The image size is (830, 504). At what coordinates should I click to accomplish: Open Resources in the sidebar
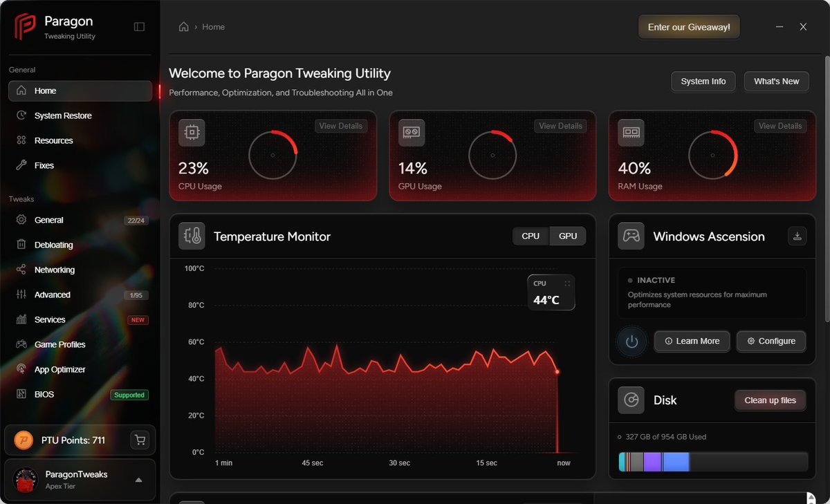80,140
